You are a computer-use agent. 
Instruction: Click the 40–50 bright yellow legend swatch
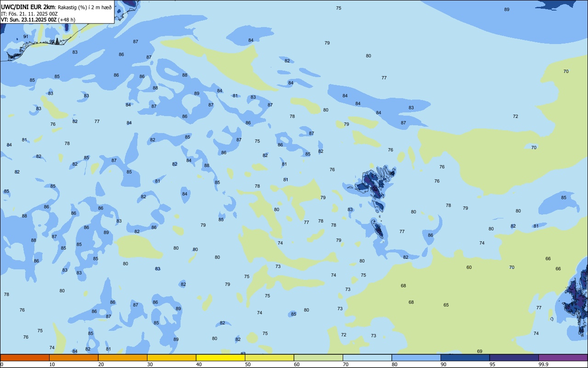pyautogui.click(x=220, y=357)
